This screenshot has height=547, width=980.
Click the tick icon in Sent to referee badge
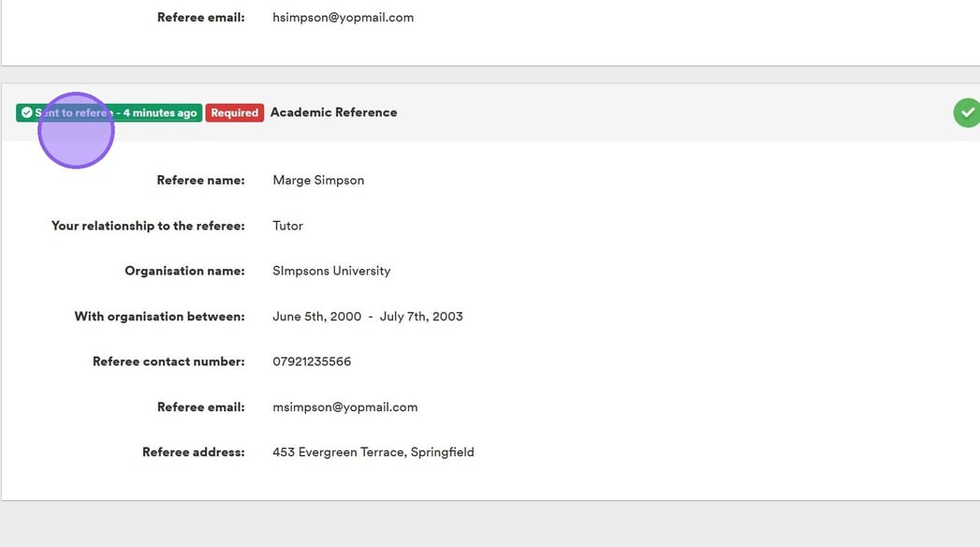[26, 112]
